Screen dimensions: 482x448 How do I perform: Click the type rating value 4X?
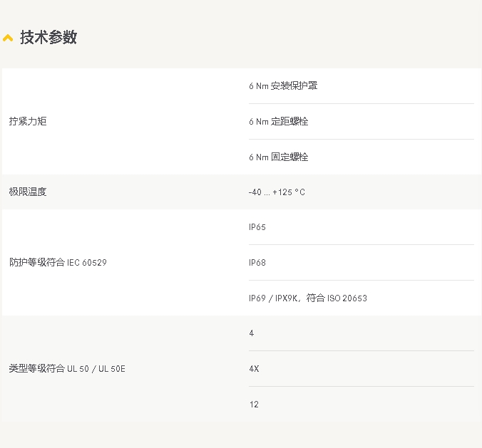click(x=254, y=369)
